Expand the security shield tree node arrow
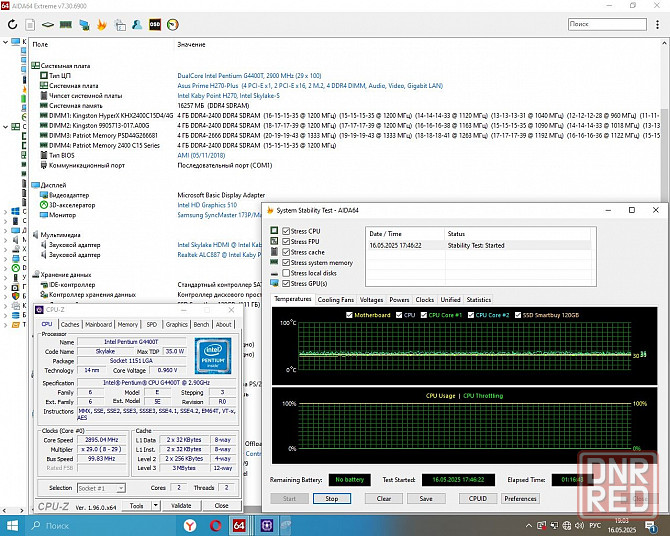 tap(5, 296)
